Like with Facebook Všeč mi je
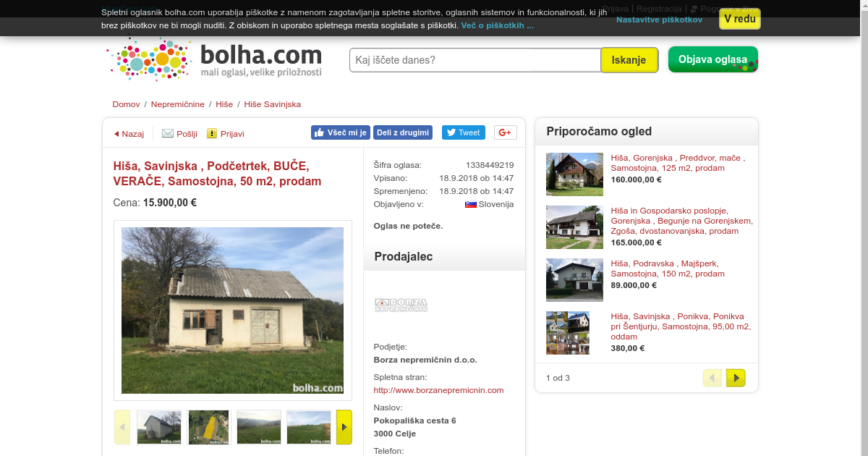868x456 pixels. pos(340,132)
